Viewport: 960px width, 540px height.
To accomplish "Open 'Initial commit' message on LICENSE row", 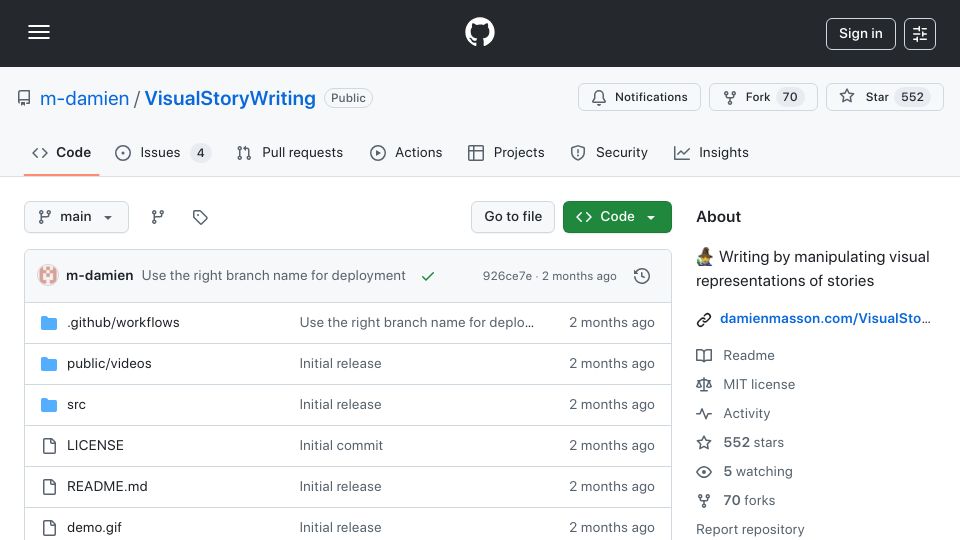I will [x=341, y=446].
